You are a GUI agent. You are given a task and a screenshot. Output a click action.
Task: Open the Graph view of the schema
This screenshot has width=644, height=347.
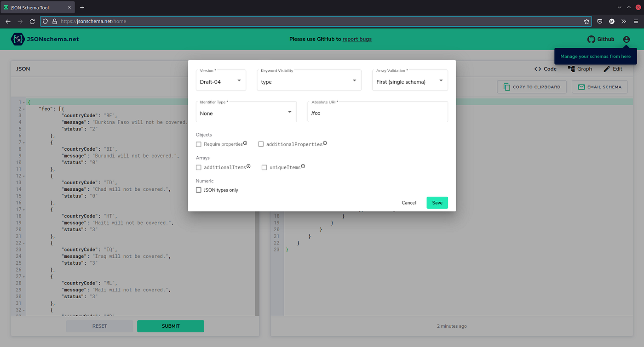click(x=580, y=68)
